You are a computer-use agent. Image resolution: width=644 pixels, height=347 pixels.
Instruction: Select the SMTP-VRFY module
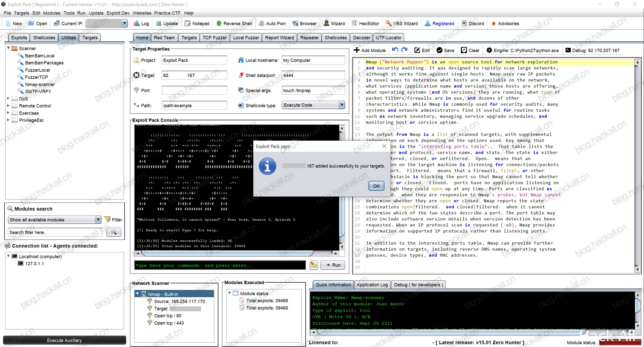click(x=38, y=91)
